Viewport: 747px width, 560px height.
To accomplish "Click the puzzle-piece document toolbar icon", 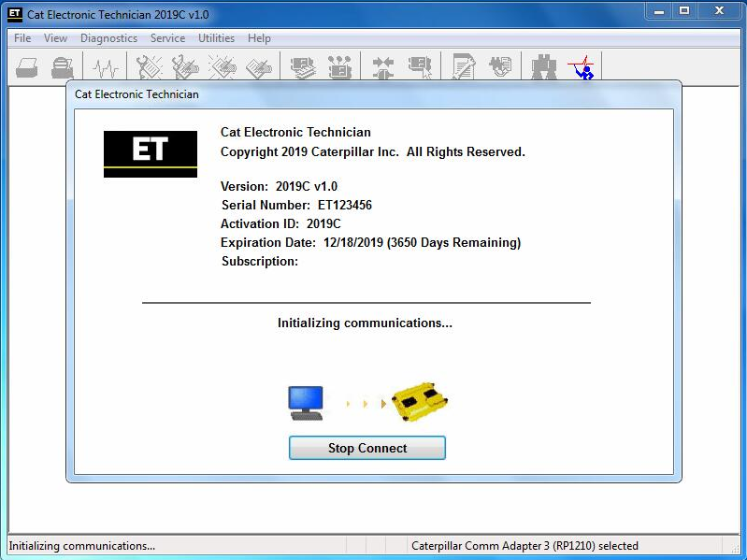I will (x=500, y=66).
